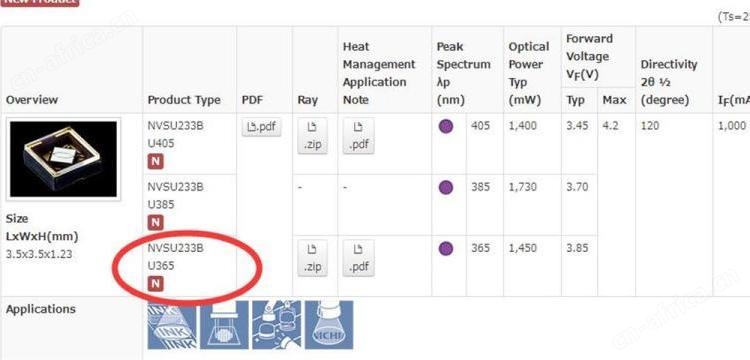This screenshot has height=360, width=750.
Task: Click the red N badge under U385
Action: 155,222
